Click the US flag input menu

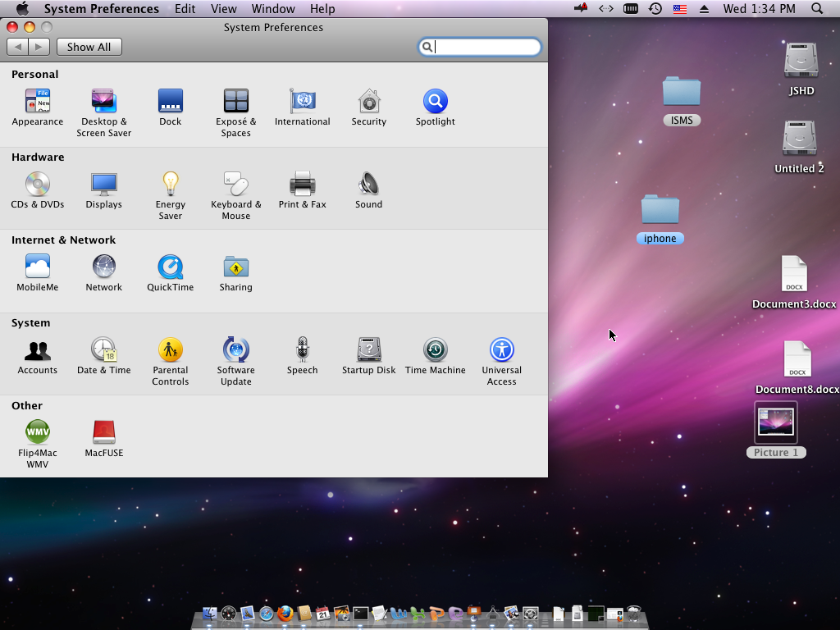pyautogui.click(x=680, y=8)
